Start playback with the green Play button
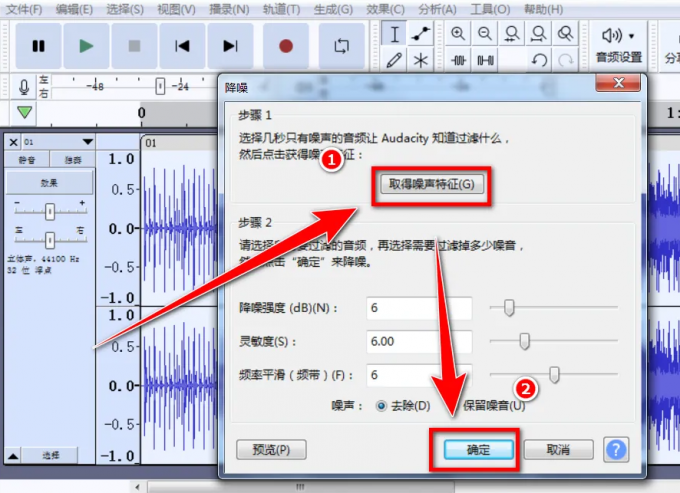This screenshot has width=680, height=493. point(86,46)
